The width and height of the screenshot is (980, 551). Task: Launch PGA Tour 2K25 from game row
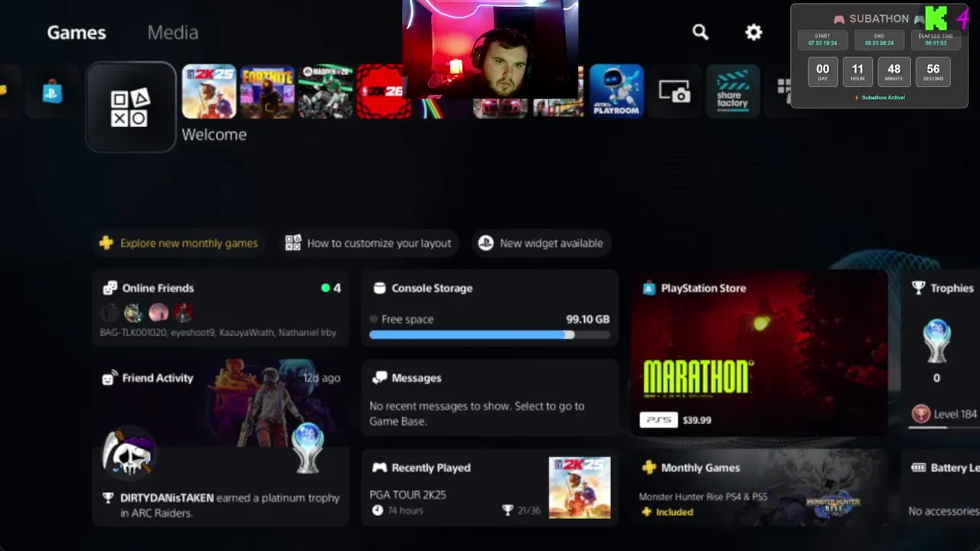coord(209,92)
